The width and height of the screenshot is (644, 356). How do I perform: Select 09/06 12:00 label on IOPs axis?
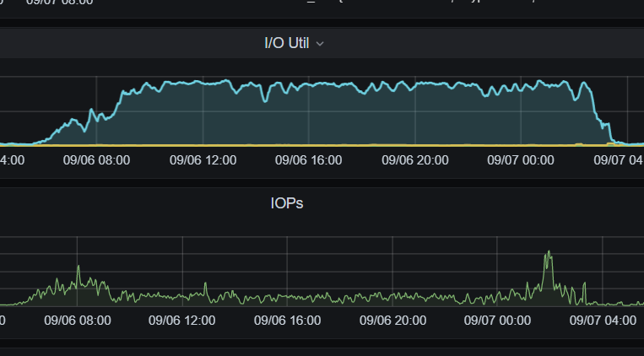(182, 321)
